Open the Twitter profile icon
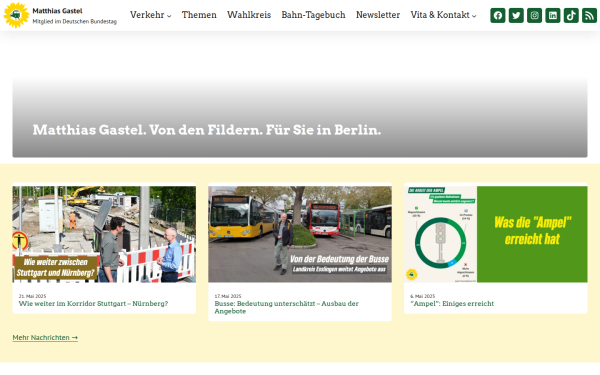The image size is (600, 375). click(x=516, y=15)
